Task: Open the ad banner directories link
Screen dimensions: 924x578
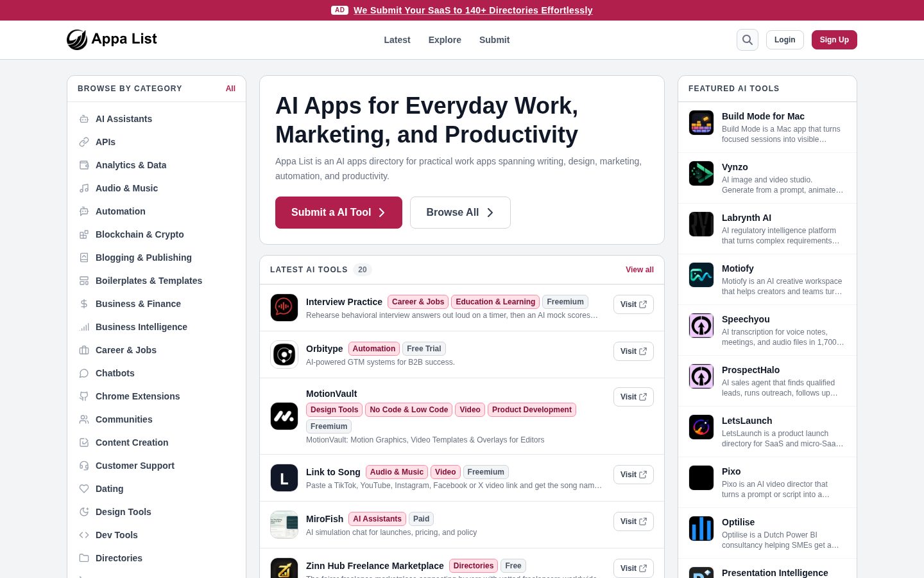Action: 473,10
